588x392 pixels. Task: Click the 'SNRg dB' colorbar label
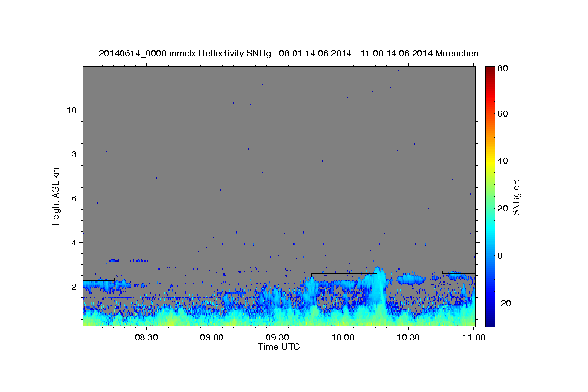[x=516, y=197]
